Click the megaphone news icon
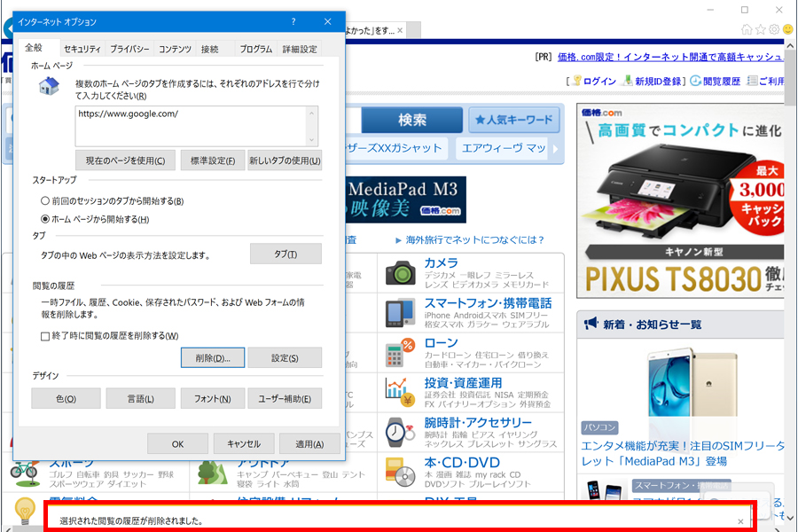 coord(591,324)
